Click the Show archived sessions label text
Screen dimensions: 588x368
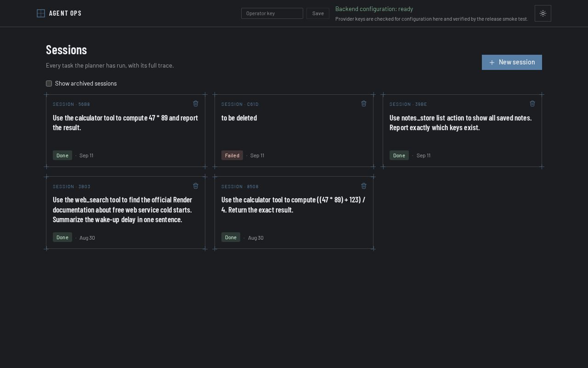pos(86,83)
